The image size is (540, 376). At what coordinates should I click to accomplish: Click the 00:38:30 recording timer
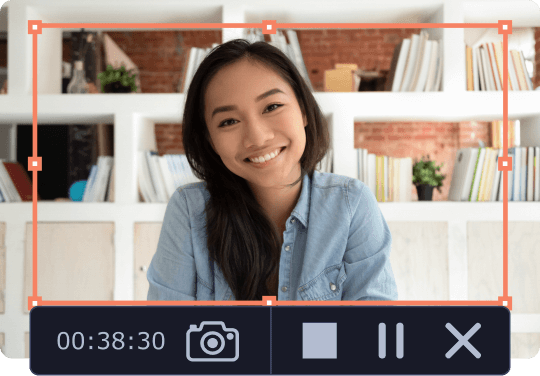(111, 341)
